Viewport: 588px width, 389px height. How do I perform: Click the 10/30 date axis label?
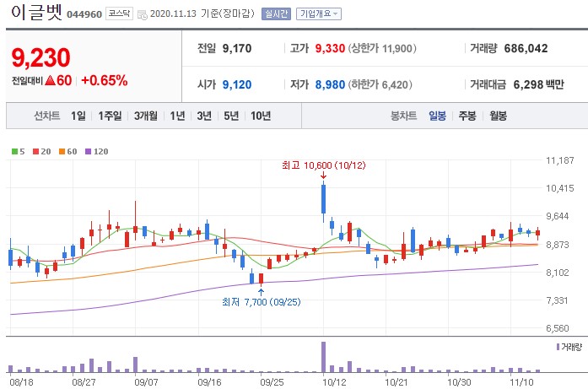pyautogui.click(x=459, y=382)
